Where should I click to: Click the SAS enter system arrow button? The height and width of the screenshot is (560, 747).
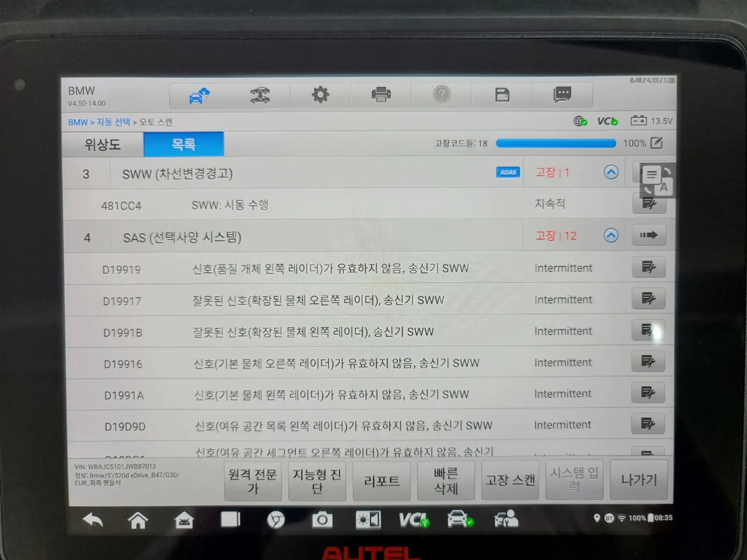point(649,235)
